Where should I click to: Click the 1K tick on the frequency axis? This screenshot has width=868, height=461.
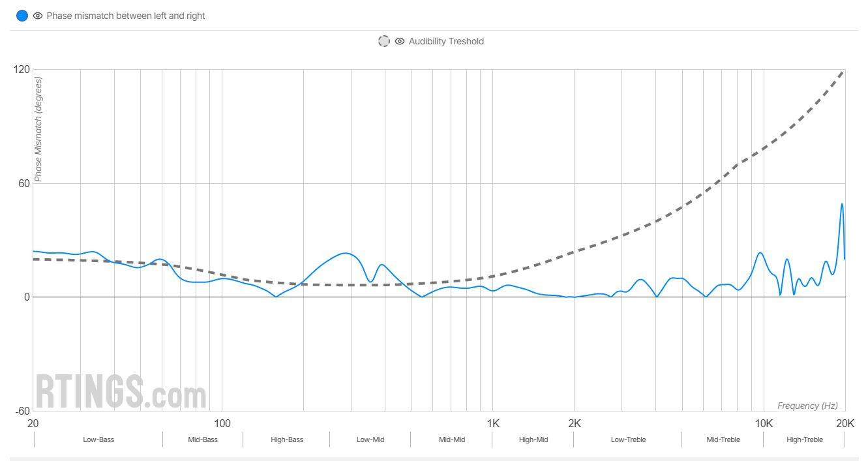493,423
